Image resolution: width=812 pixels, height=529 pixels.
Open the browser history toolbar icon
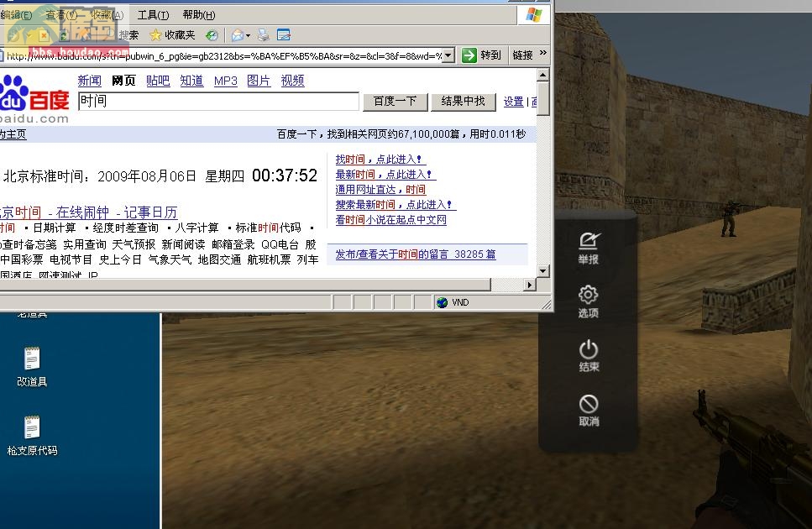[212, 35]
